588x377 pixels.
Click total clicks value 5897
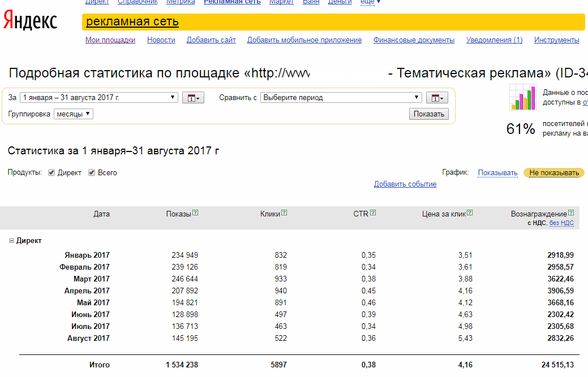point(279,365)
